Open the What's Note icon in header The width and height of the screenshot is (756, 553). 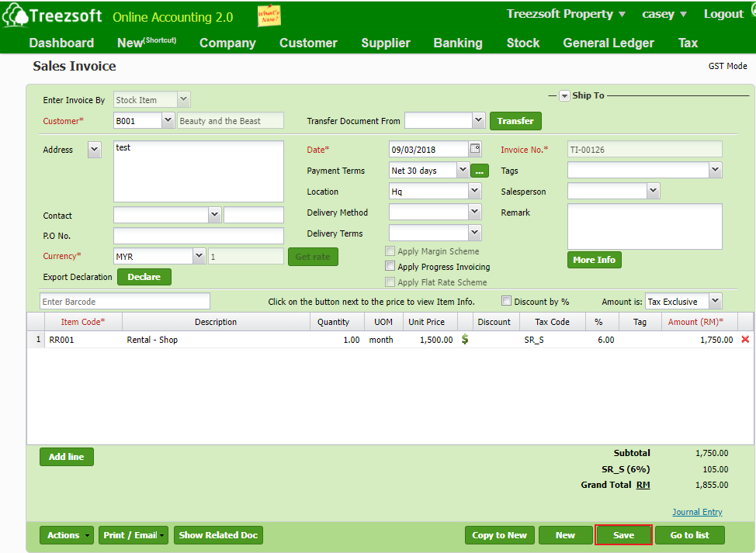[269, 16]
